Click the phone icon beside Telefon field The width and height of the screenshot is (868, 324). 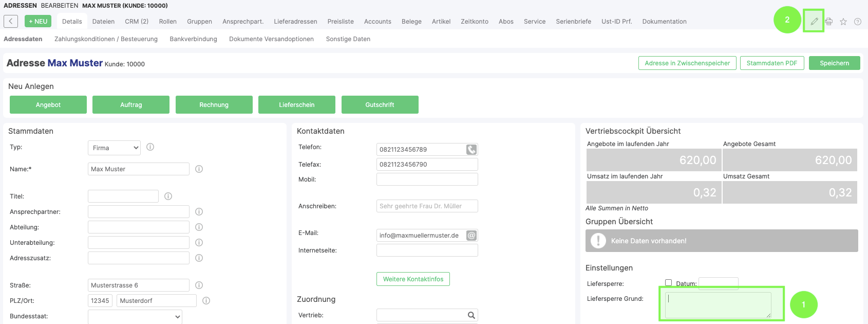pos(471,150)
